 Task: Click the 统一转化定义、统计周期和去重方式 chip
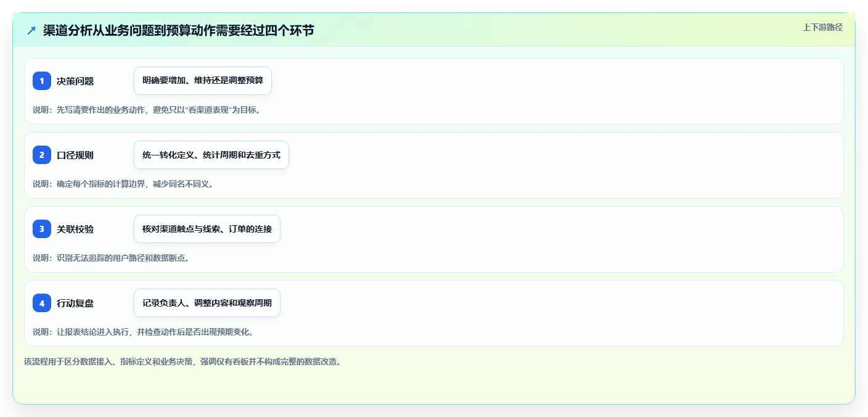click(x=211, y=155)
